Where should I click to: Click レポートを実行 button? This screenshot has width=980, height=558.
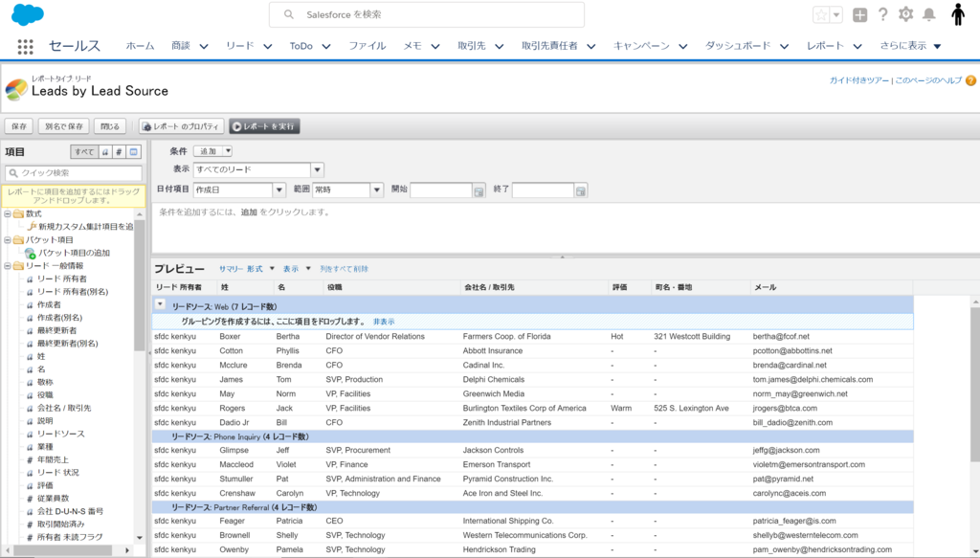pyautogui.click(x=264, y=126)
